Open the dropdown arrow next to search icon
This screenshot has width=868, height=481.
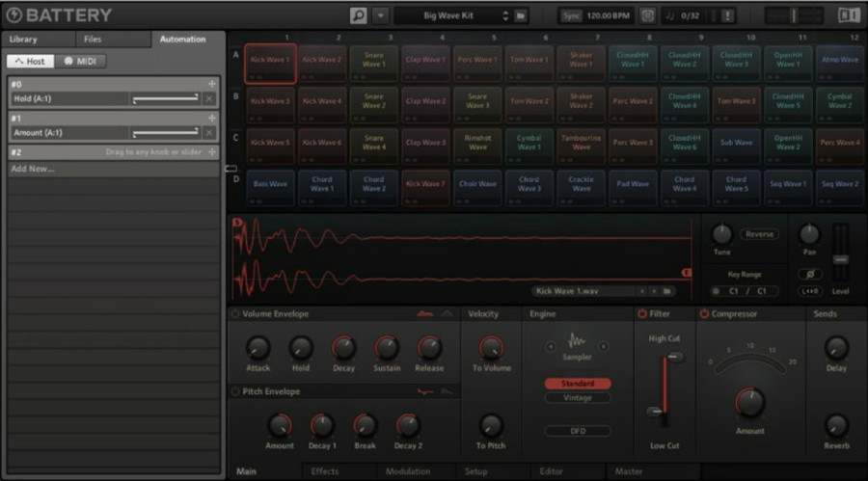pyautogui.click(x=380, y=15)
